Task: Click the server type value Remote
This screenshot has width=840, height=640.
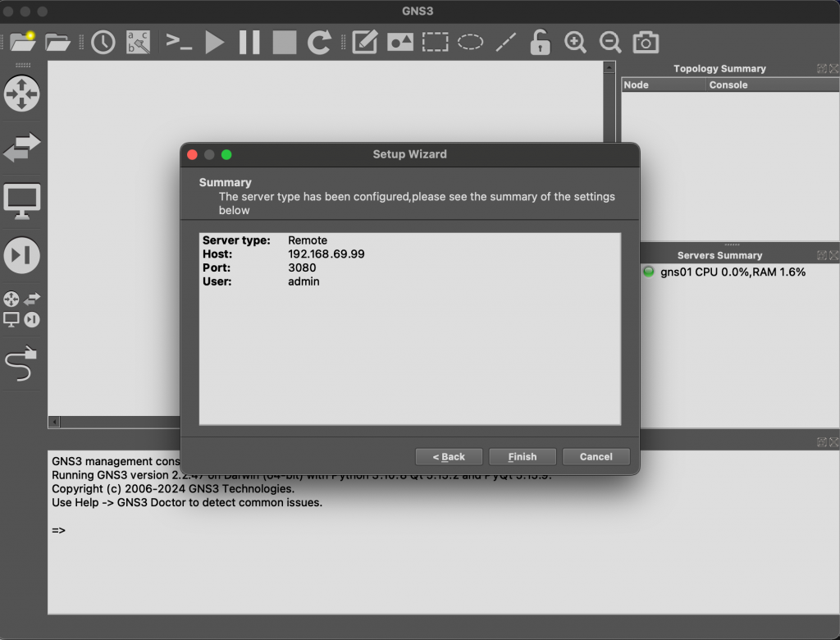Action: coord(308,240)
